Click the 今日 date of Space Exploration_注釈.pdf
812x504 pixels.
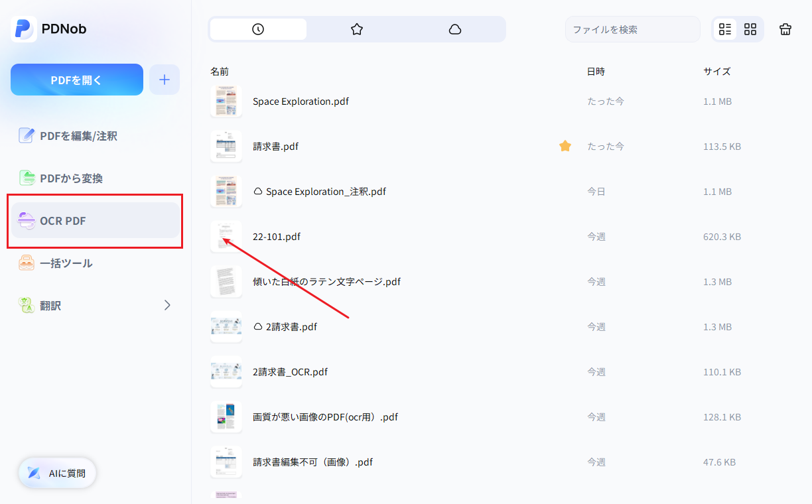[596, 192]
